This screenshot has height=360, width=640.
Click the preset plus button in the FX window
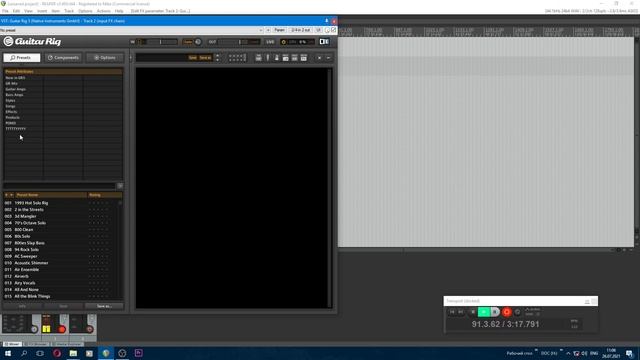pyautogui.click(x=268, y=30)
